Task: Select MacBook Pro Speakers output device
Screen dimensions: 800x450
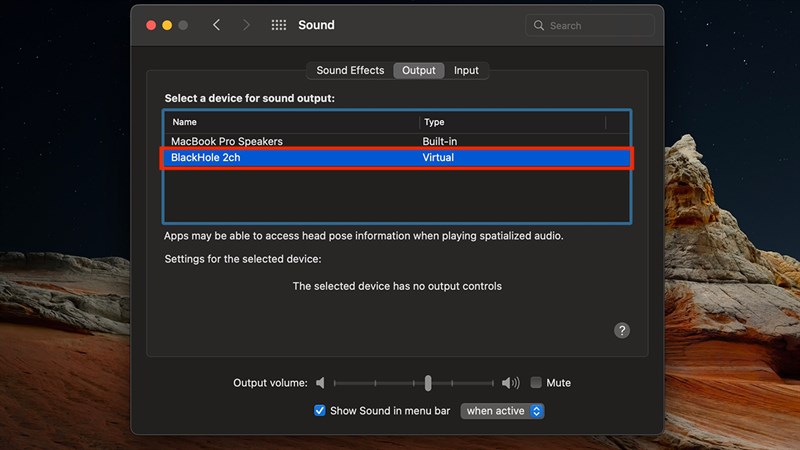Action: [227, 142]
